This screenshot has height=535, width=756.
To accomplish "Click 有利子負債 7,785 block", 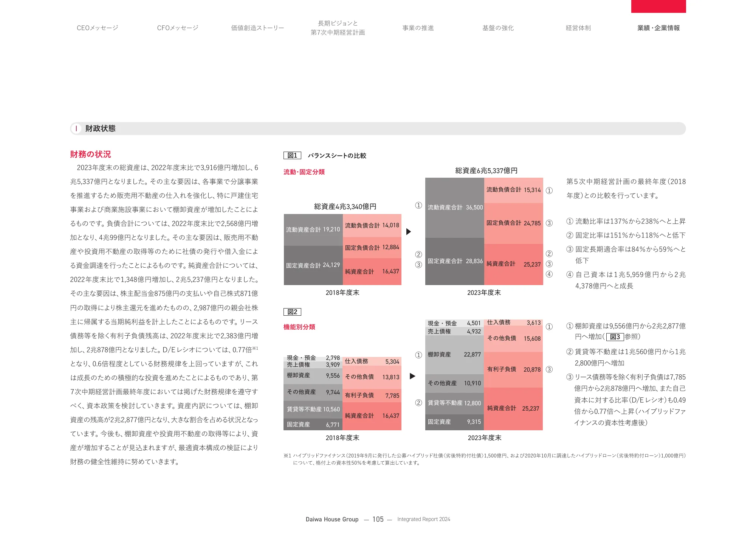I will pos(372,395).
